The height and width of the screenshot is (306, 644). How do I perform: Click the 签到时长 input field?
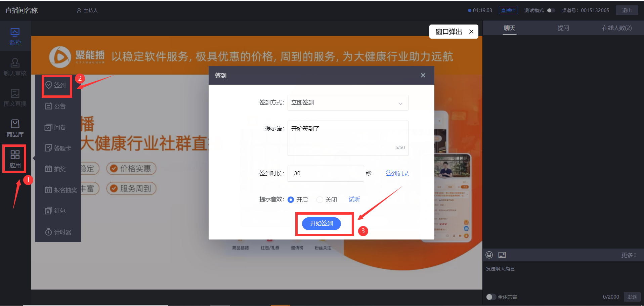tap(326, 173)
